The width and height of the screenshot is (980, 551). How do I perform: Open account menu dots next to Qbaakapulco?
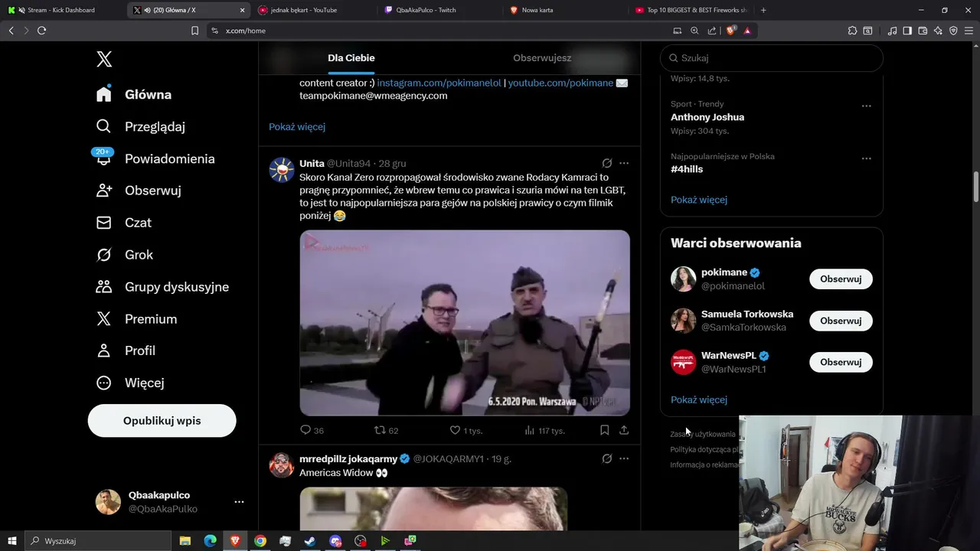(239, 502)
